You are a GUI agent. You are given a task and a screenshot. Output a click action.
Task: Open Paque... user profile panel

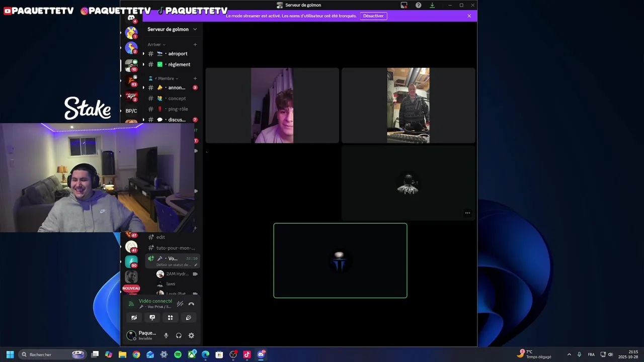142,335
